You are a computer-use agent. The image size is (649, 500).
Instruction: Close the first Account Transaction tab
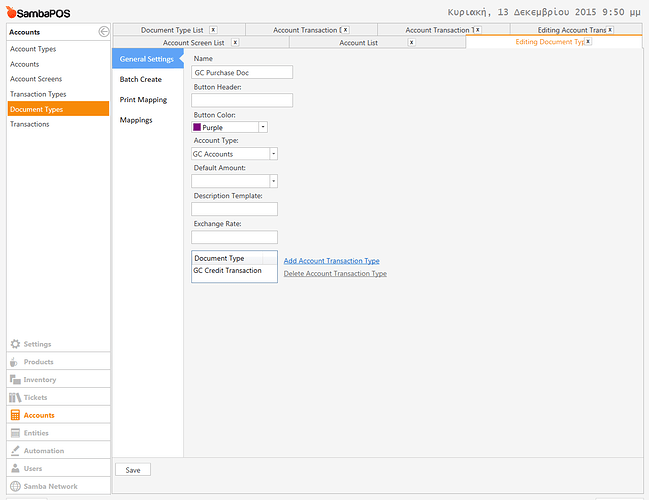tap(345, 30)
